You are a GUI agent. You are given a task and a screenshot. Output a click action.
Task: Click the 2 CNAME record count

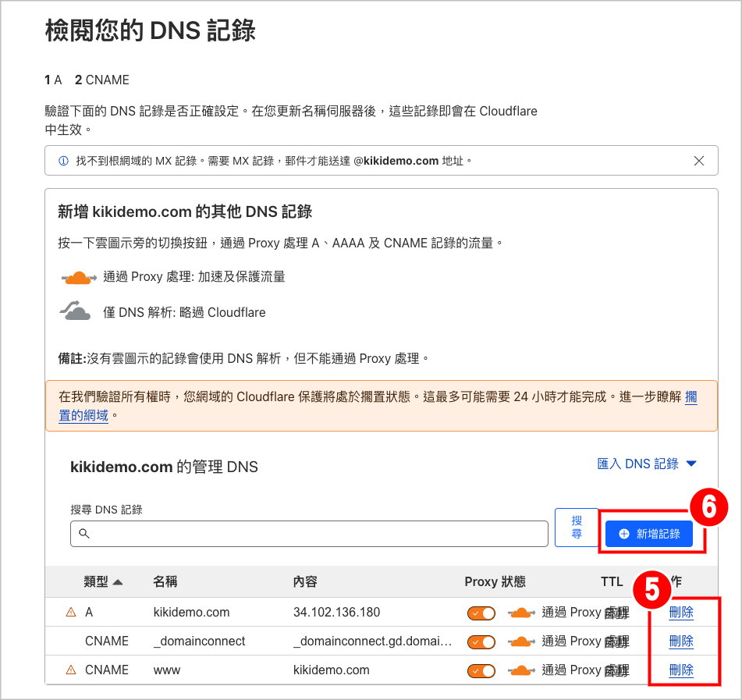click(x=101, y=80)
